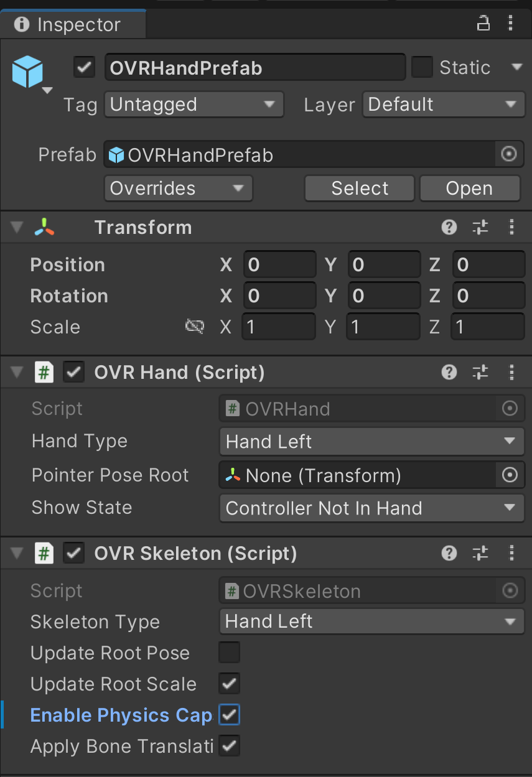
Task: Click the Prefab field object picker circle
Action: pyautogui.click(x=509, y=154)
